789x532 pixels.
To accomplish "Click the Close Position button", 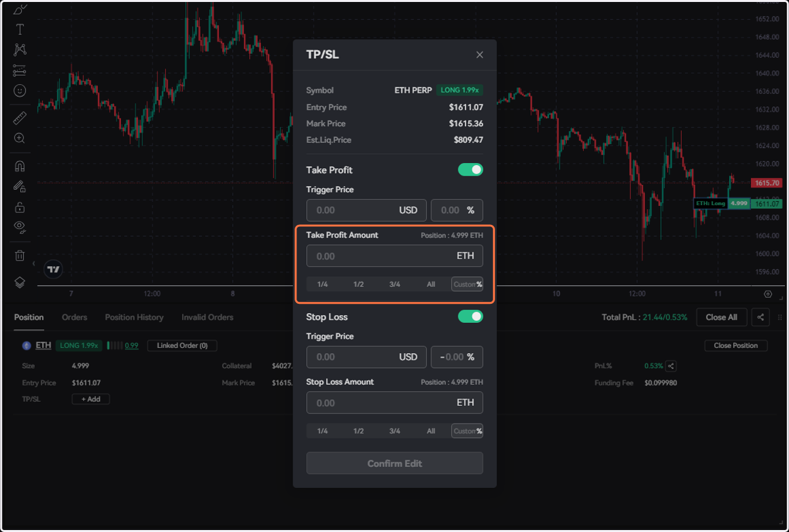I will [x=736, y=345].
